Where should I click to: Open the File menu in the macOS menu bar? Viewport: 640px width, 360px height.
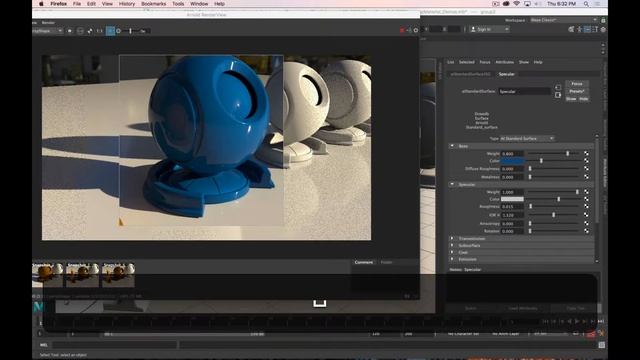point(77,4)
